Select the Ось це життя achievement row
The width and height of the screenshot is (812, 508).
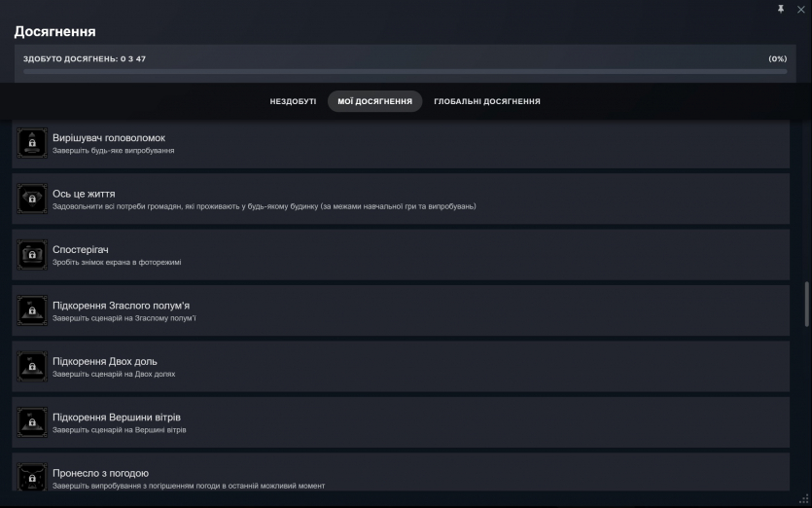tap(408, 199)
